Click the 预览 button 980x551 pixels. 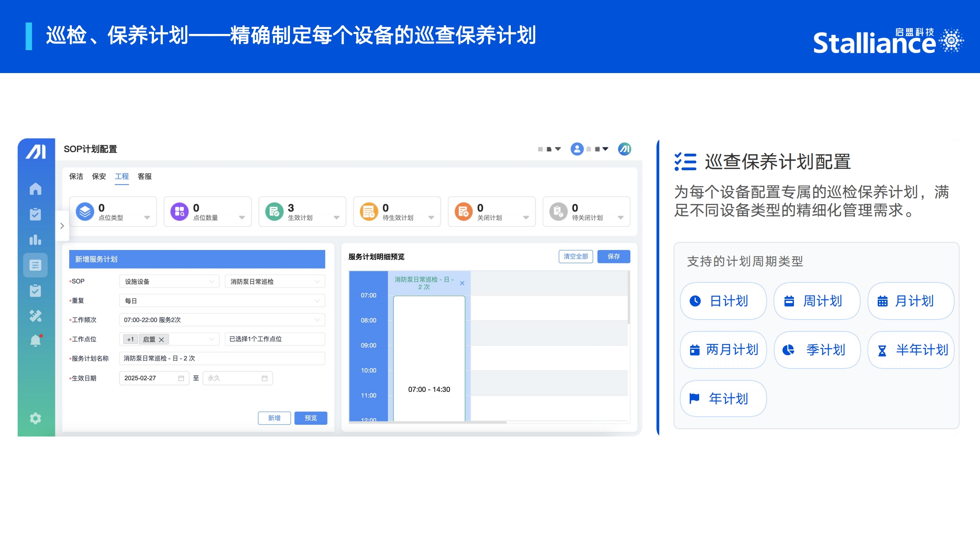pyautogui.click(x=311, y=418)
